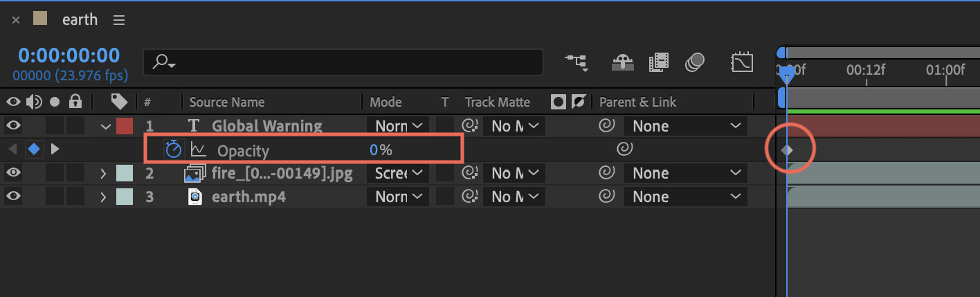Toggle visibility of the earth.mp4 layer

point(13,197)
